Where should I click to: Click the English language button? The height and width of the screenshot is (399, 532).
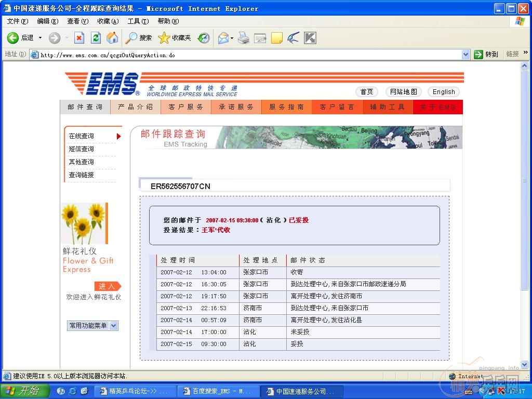point(444,92)
